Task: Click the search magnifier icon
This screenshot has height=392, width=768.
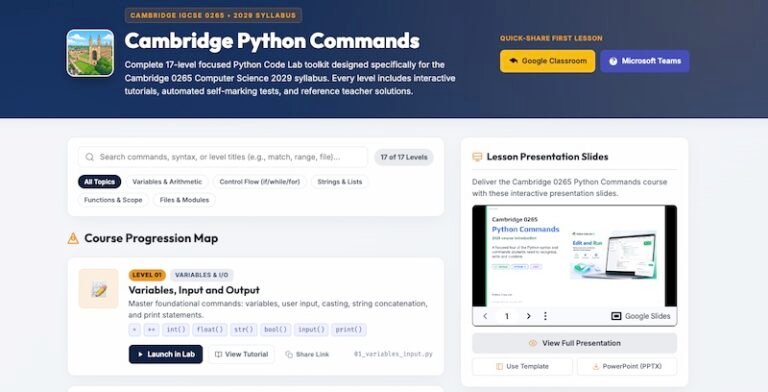Action: (x=90, y=157)
